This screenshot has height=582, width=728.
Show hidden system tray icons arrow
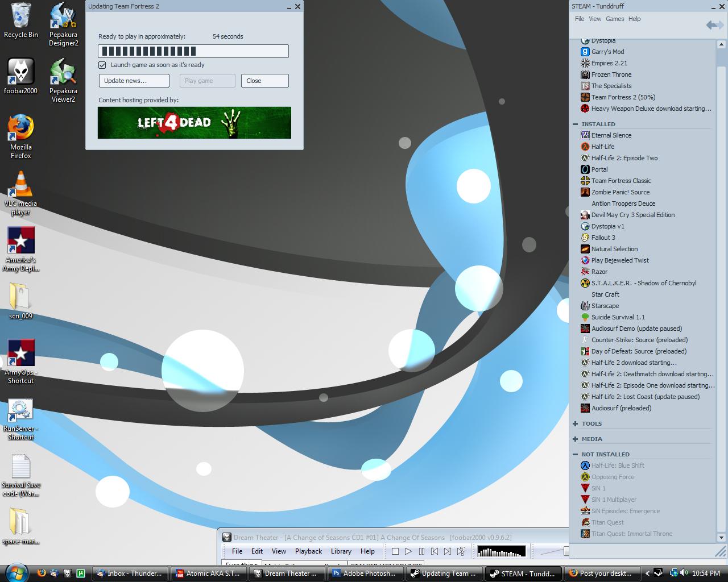tap(647, 573)
